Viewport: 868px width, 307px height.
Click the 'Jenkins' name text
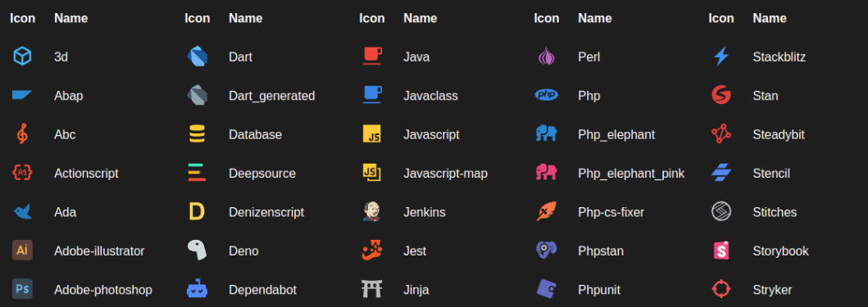click(x=425, y=212)
